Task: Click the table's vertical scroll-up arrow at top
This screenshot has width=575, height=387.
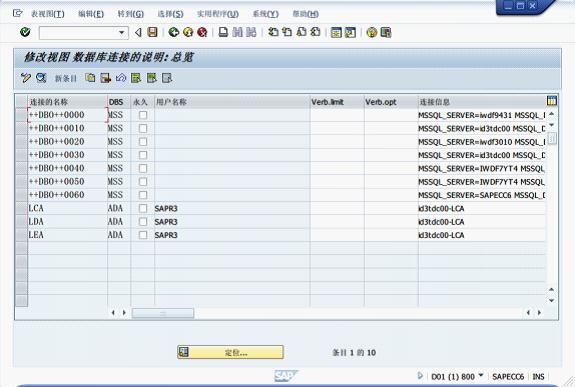Action: click(x=552, y=114)
